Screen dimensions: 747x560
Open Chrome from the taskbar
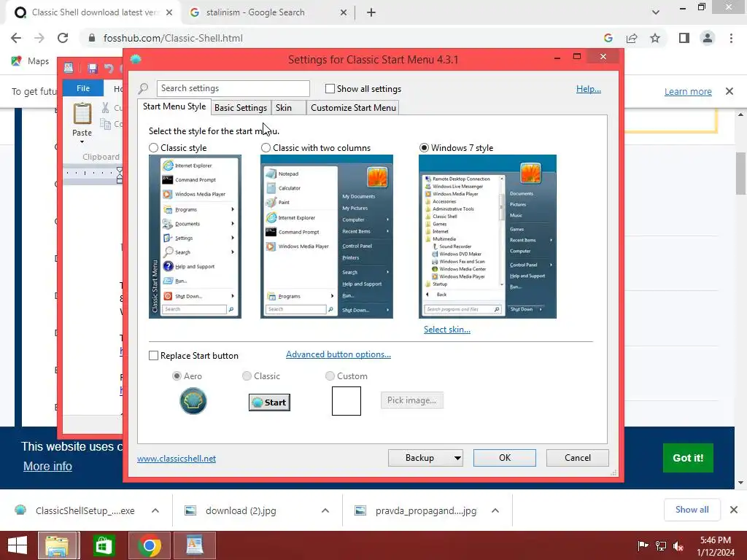click(150, 545)
